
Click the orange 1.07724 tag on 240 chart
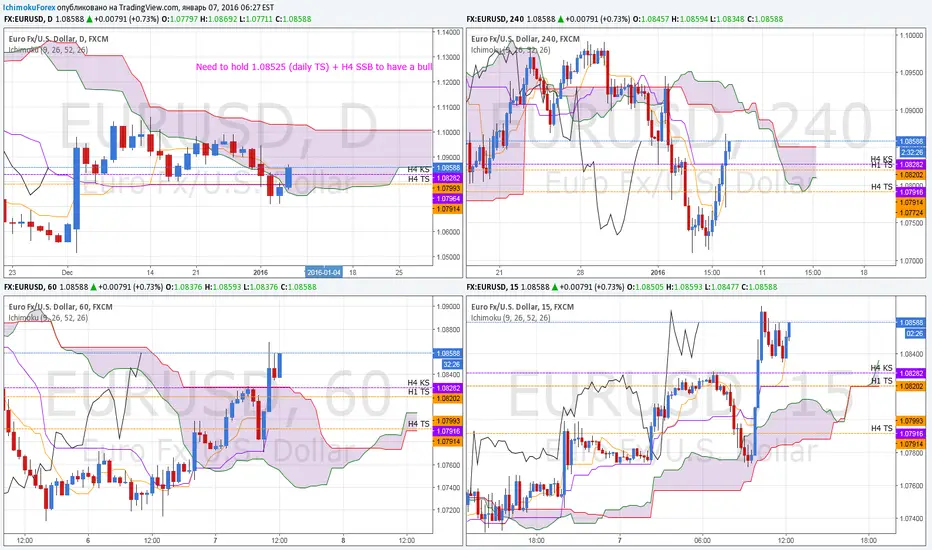point(911,213)
